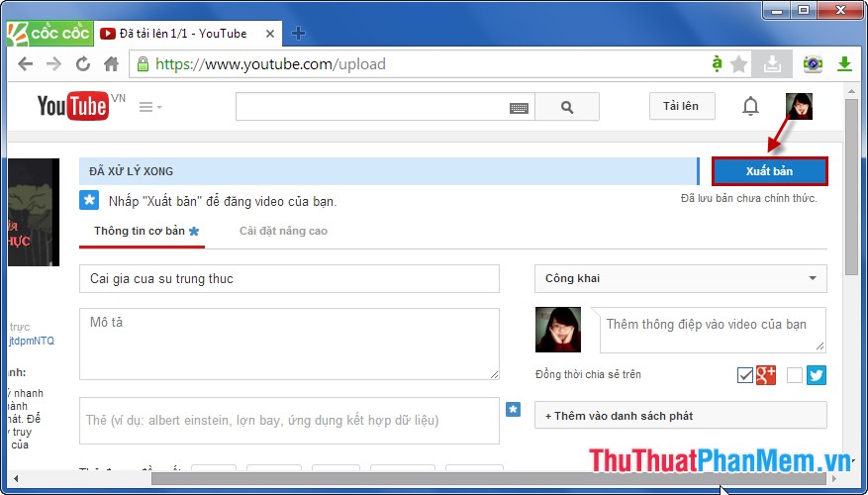This screenshot has height=495, width=868.
Task: Click the address bar URL
Action: click(x=271, y=64)
